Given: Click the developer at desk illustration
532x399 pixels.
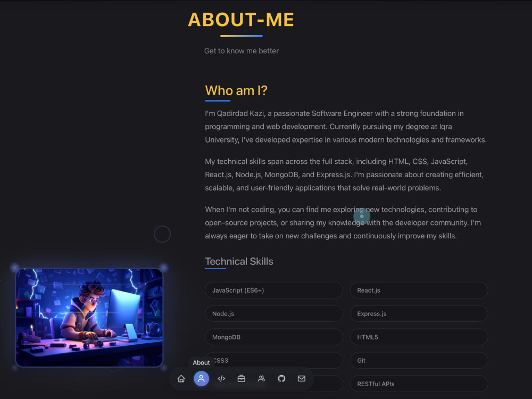Looking at the screenshot, I should click(89, 318).
